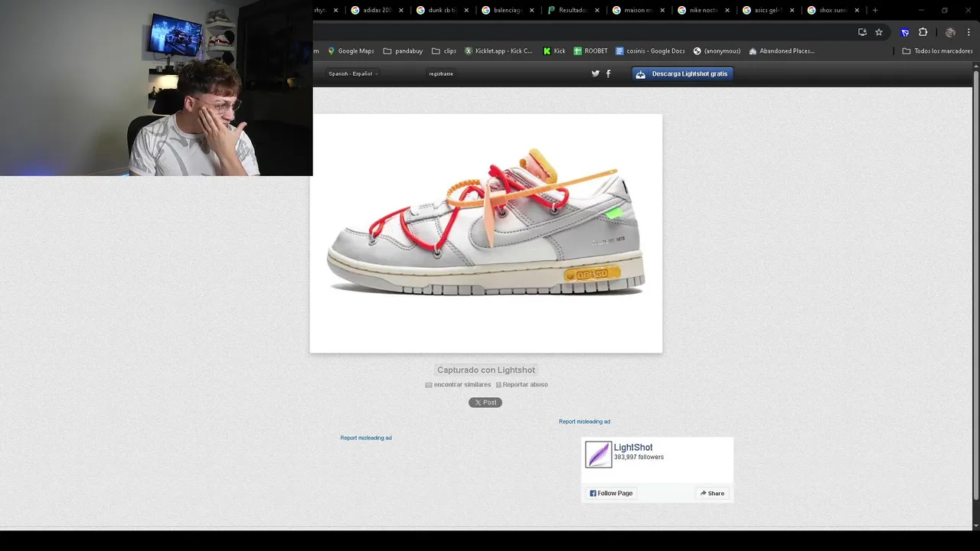Image resolution: width=980 pixels, height=551 pixels.
Task: Open the Chrome three-dot menu
Action: [969, 32]
